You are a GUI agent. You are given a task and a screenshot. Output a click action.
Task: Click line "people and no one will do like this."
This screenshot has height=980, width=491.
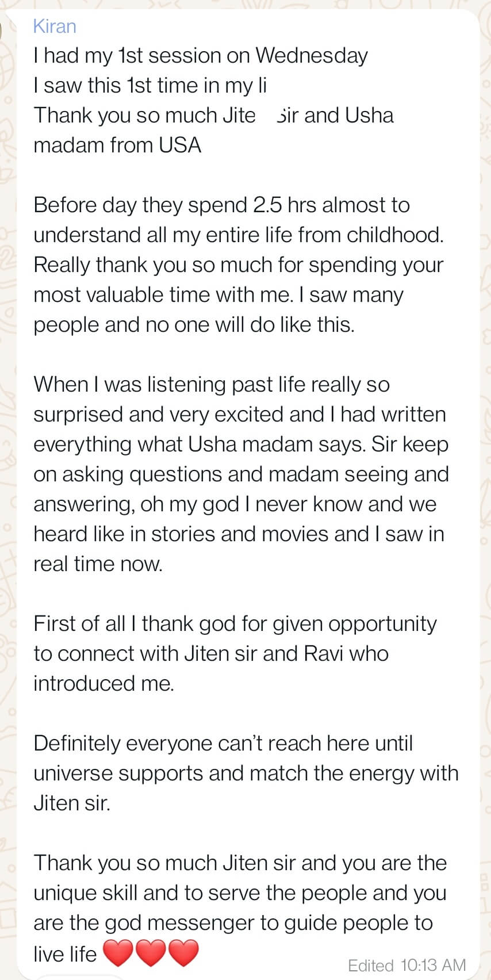tap(194, 325)
